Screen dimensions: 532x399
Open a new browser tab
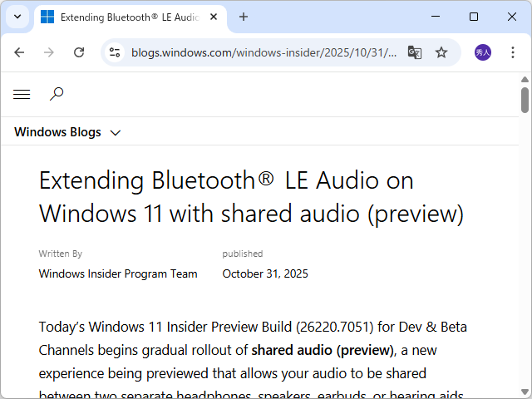coord(244,17)
